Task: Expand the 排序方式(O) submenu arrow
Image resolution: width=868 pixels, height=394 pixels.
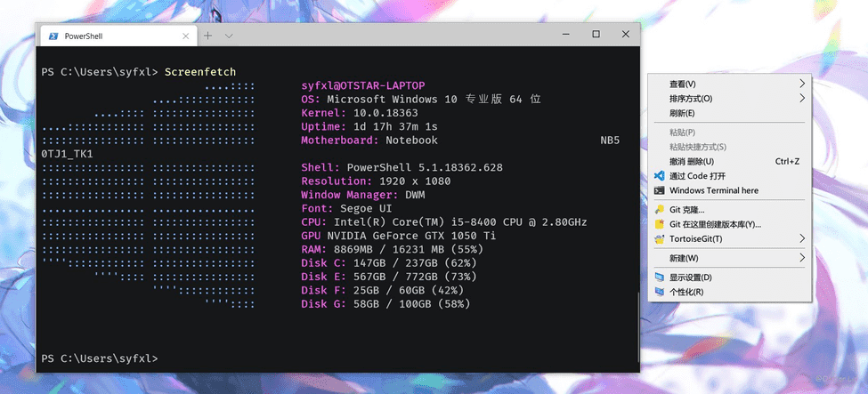Action: pyautogui.click(x=802, y=99)
